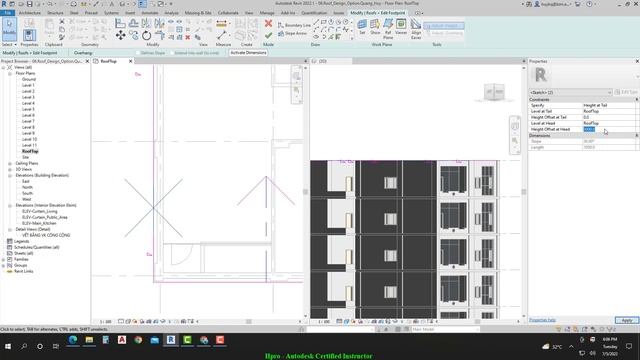Open the RoofTop floor plan in browser

pyautogui.click(x=30, y=151)
